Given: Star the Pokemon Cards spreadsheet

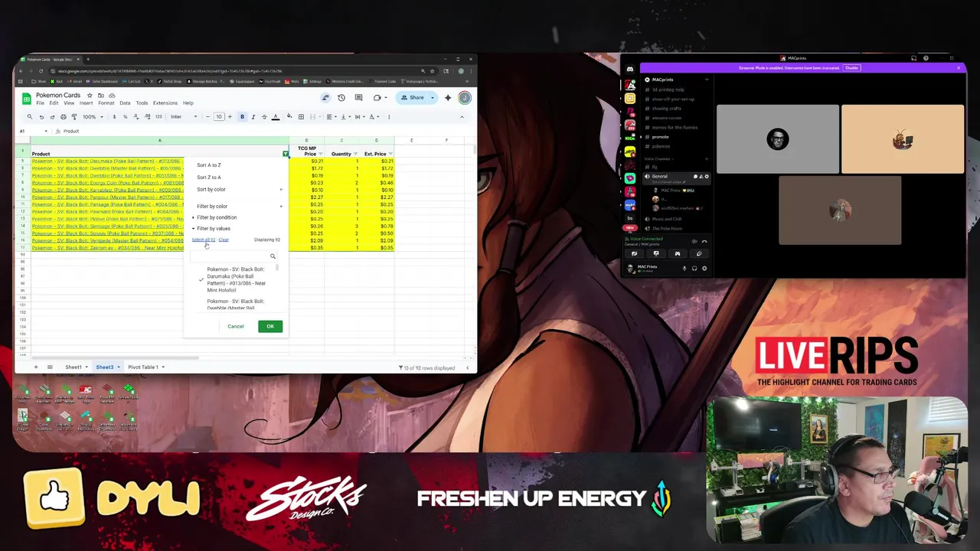Looking at the screenshot, I should [x=90, y=96].
